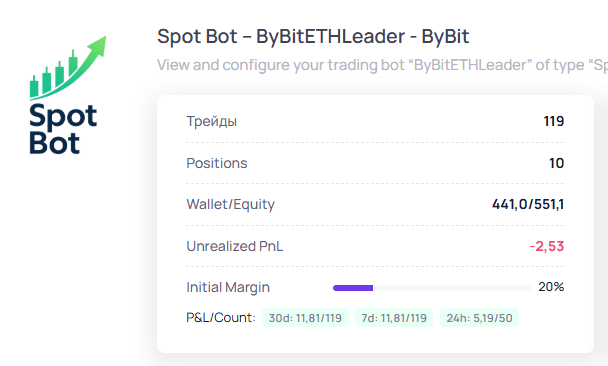Click the Initial Margin label
Screen dimensions: 608x366
228,287
